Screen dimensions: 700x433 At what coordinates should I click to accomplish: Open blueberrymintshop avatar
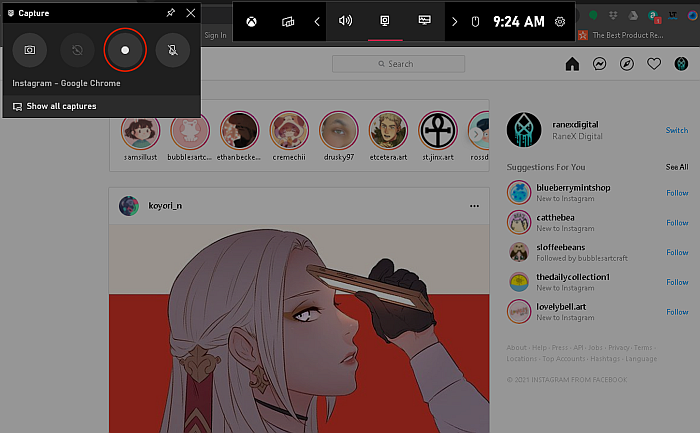tap(519, 192)
